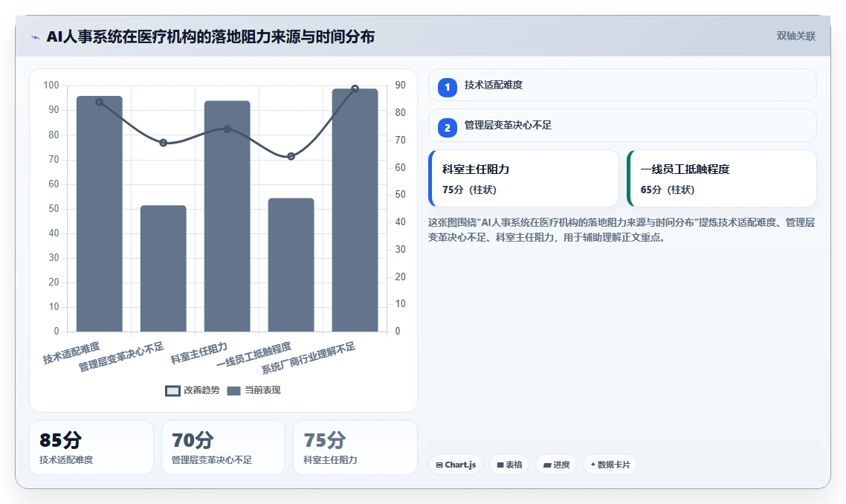
Task: Click the 科室主任阻力 75分 card
Action: (523, 178)
